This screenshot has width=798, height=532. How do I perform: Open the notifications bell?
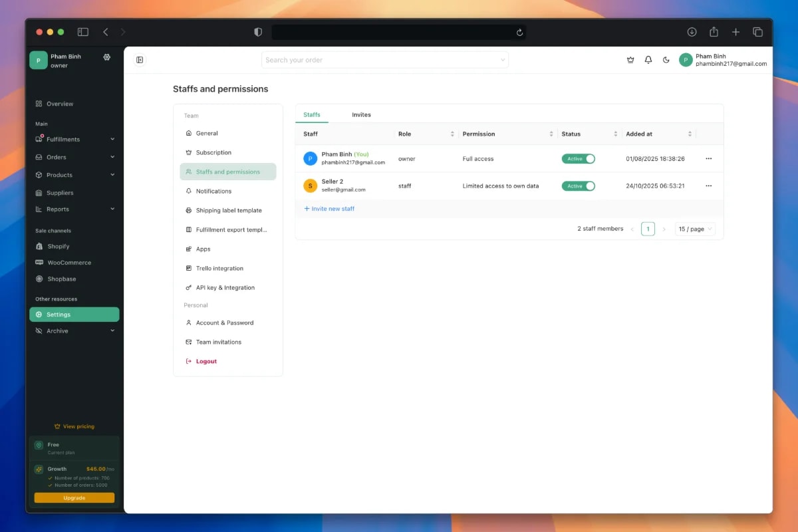tap(648, 60)
